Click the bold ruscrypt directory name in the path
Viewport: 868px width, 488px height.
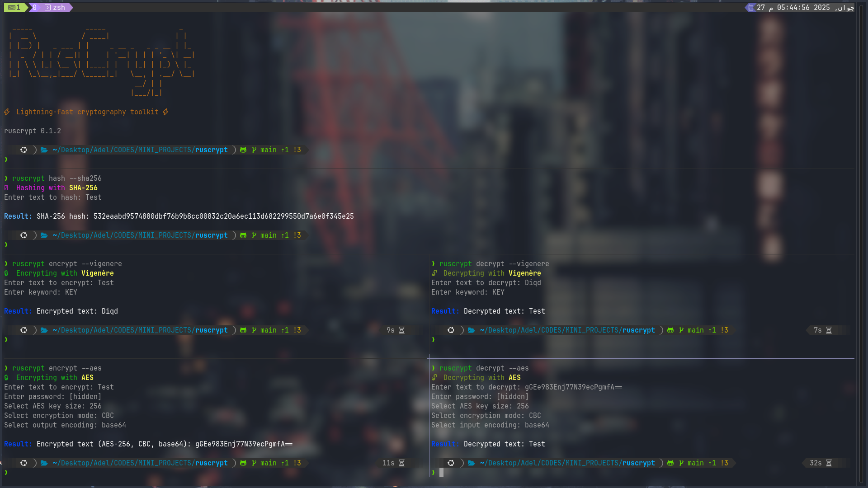point(212,150)
